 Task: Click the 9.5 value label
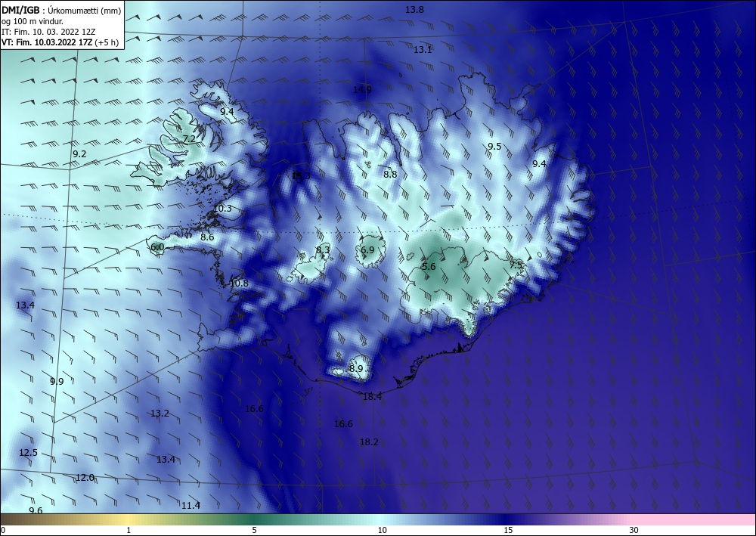[x=494, y=147]
